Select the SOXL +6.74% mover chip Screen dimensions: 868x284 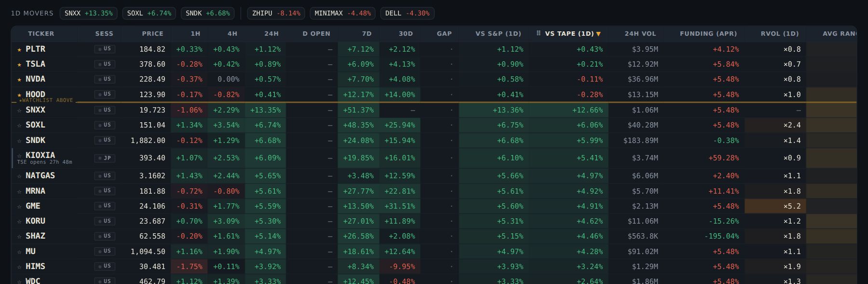pos(149,14)
